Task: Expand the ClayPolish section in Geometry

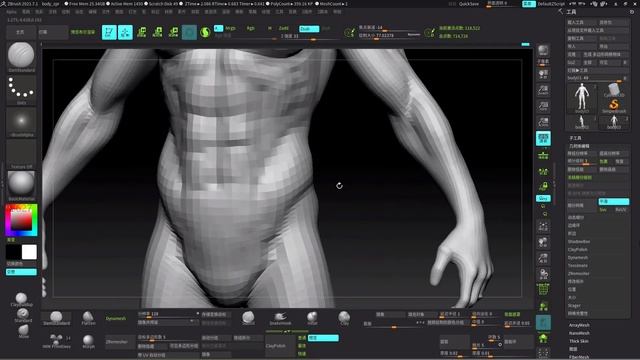Action: (x=578, y=249)
